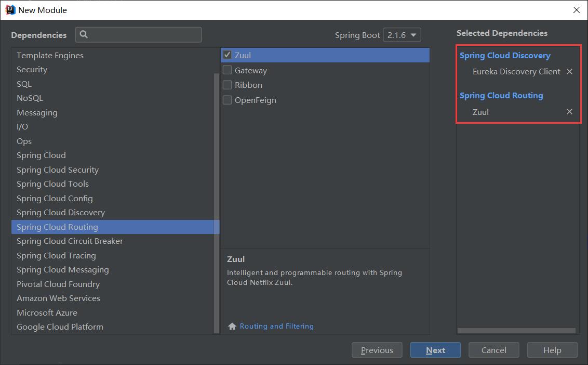Click the IntelliJ IDEA icon in title bar
This screenshot has height=365, width=588.
coord(10,10)
